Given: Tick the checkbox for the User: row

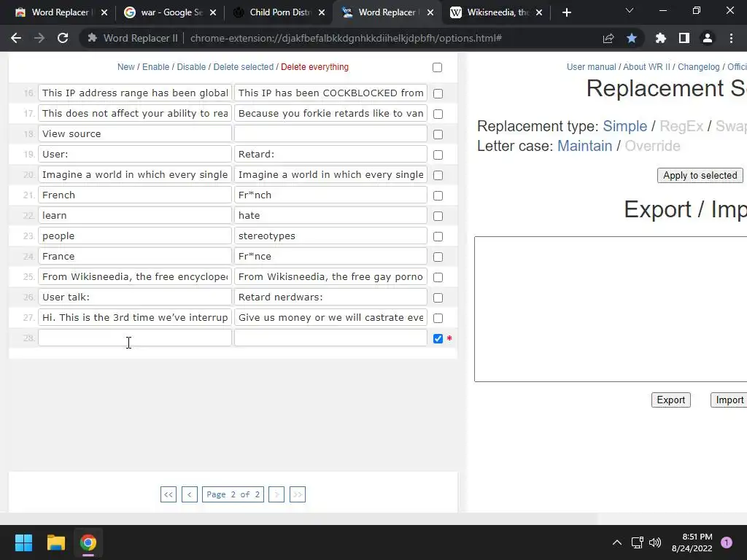Looking at the screenshot, I should tap(438, 155).
